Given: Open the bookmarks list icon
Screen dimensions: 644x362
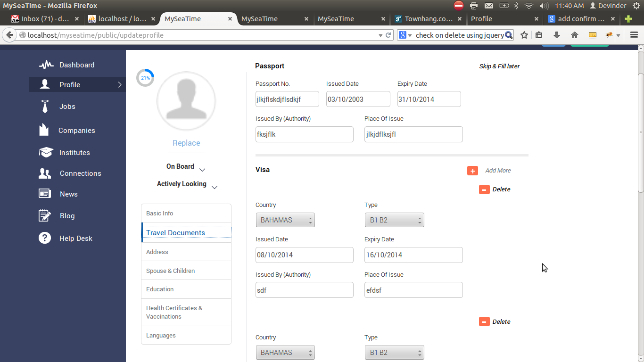Looking at the screenshot, I should coord(539,35).
